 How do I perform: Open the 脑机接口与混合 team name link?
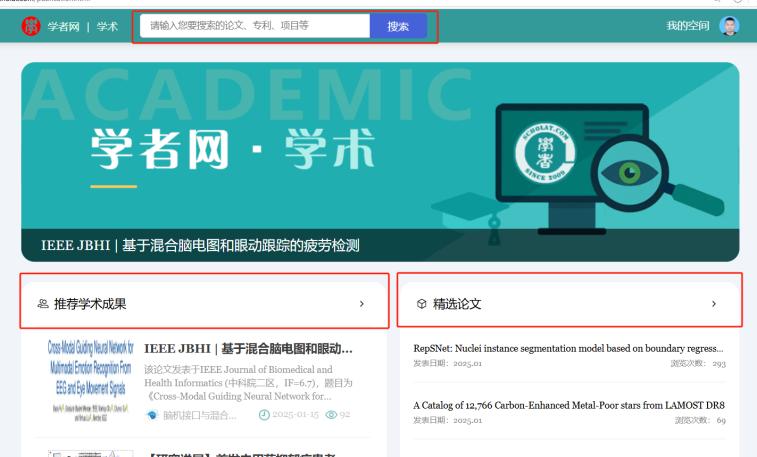pyautogui.click(x=200, y=415)
